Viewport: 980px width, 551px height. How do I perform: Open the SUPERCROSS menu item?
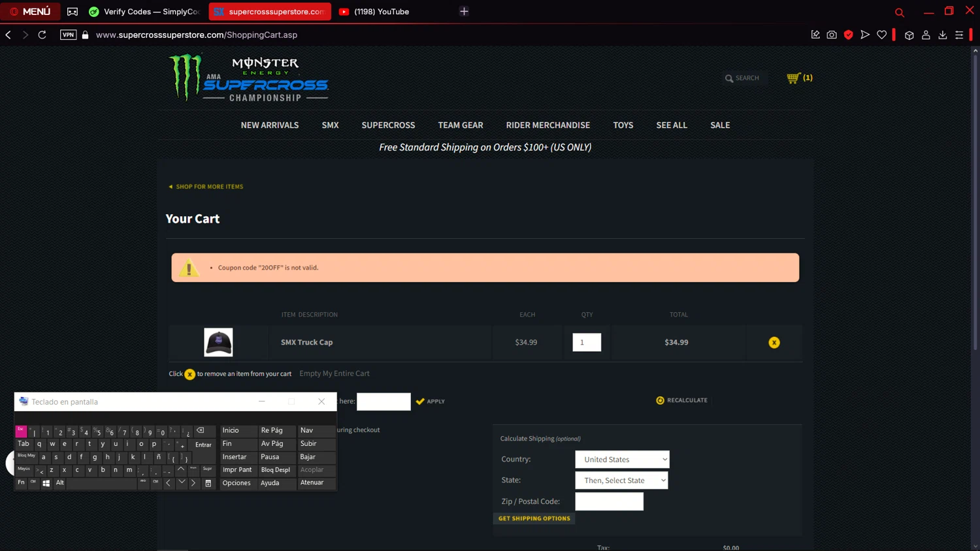tap(388, 125)
